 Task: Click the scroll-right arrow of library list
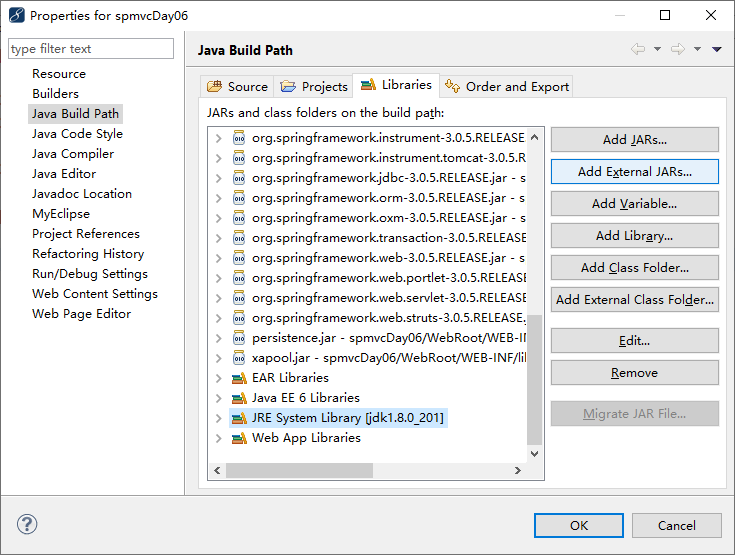(x=518, y=470)
